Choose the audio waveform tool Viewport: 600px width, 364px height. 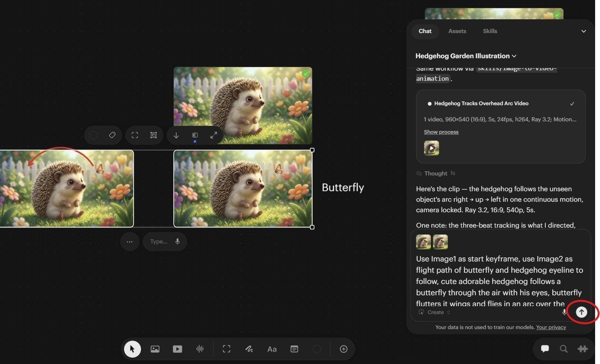(200, 349)
